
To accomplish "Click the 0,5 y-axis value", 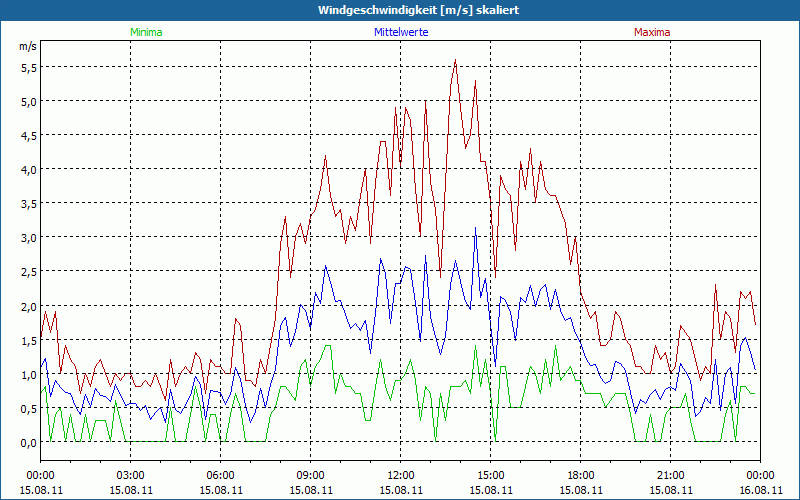I will click(29, 409).
